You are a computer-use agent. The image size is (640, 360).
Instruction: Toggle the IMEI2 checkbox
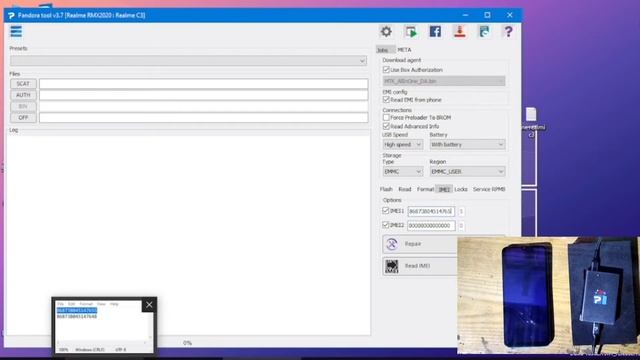(386, 225)
